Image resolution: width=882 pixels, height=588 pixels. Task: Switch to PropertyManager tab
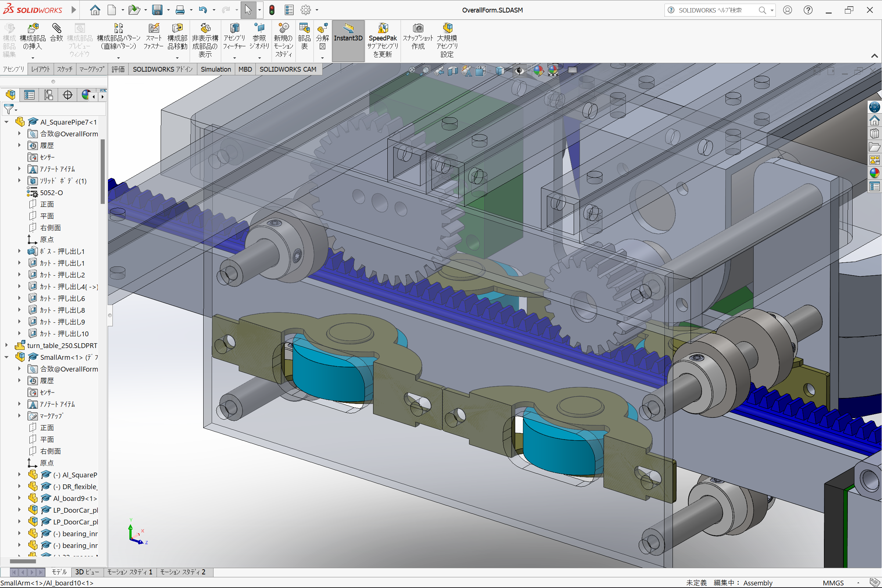point(29,95)
